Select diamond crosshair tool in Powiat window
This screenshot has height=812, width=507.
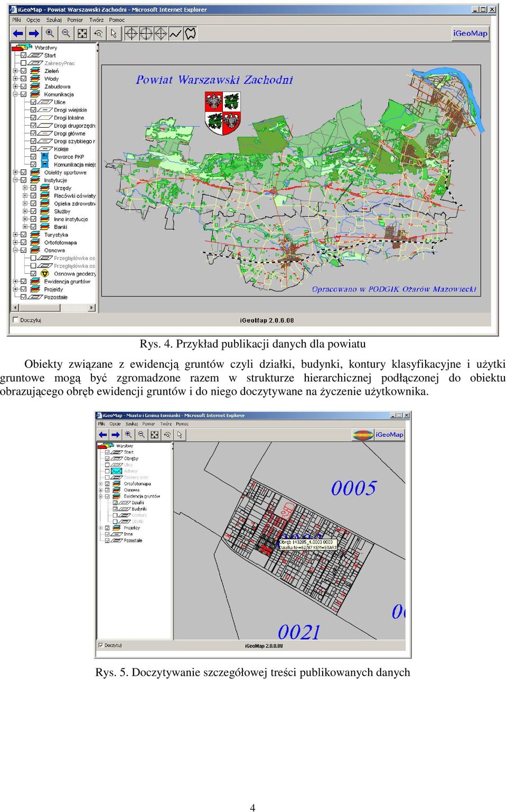coord(161,33)
